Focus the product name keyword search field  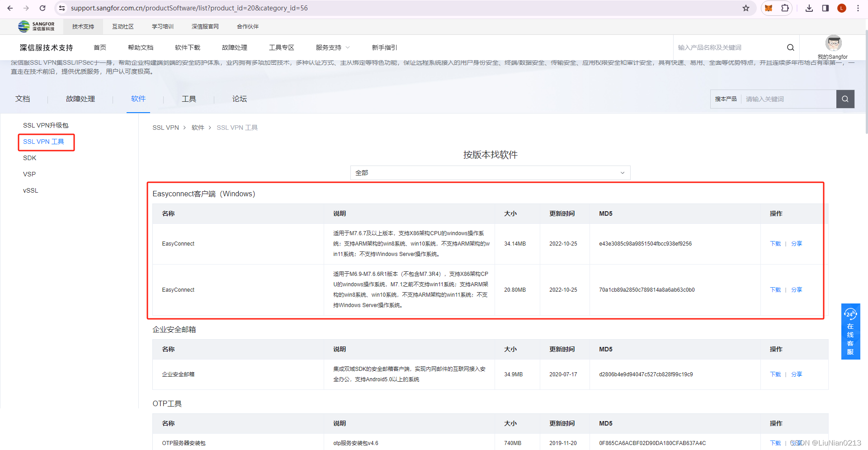coord(730,47)
